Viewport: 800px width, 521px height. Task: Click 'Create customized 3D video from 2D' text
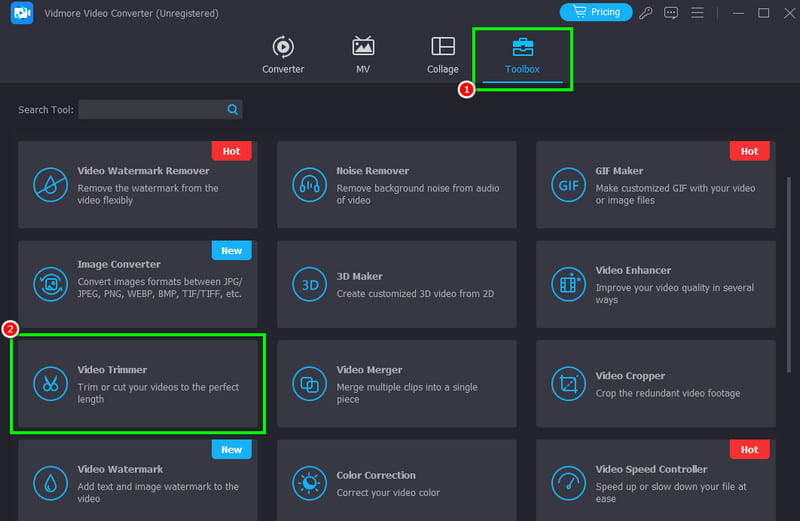(415, 294)
